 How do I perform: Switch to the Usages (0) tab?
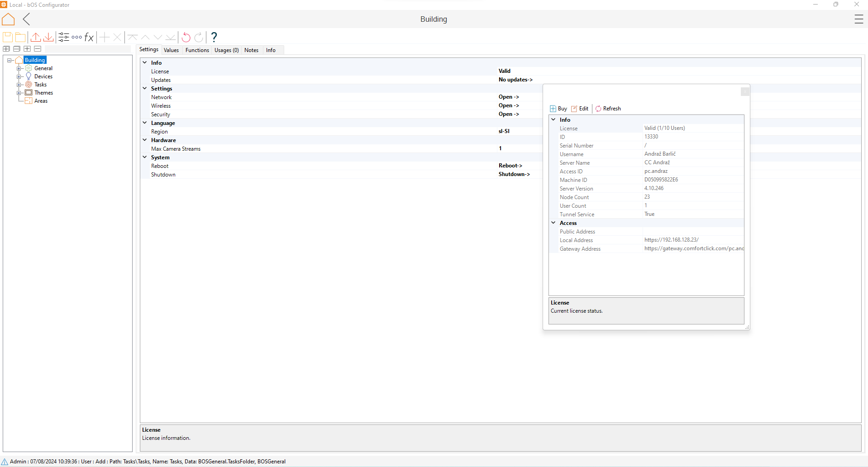(x=227, y=50)
